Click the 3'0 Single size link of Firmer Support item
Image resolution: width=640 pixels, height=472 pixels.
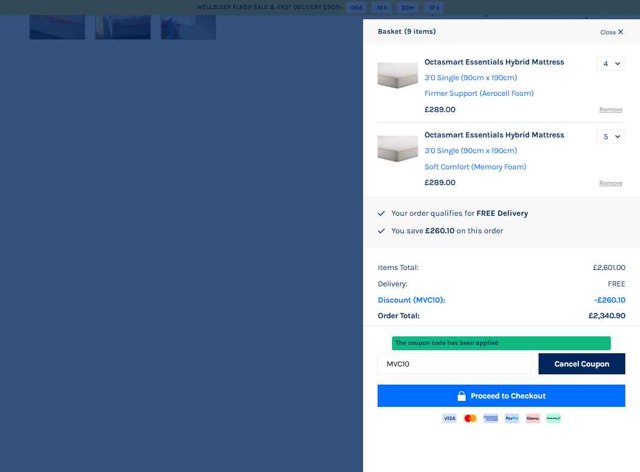tap(471, 78)
